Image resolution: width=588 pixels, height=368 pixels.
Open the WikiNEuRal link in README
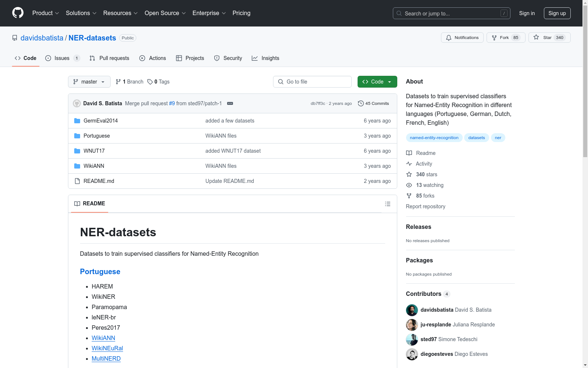coord(107,348)
